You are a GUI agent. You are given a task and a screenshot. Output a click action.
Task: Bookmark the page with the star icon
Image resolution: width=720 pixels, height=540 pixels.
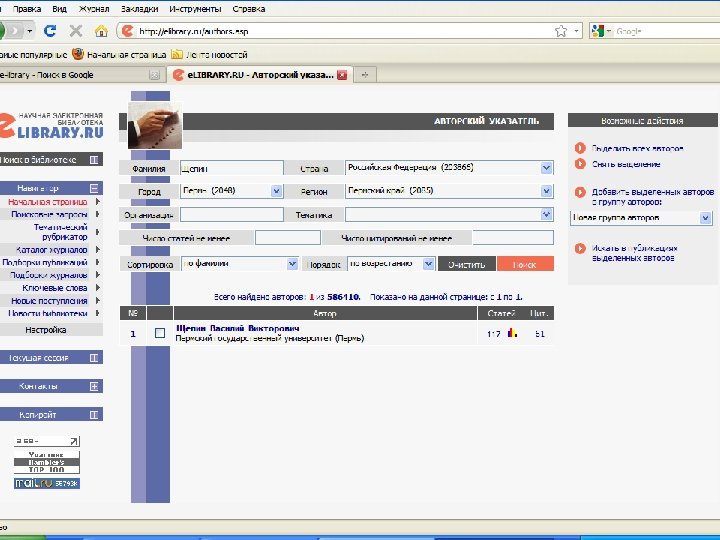coord(561,31)
